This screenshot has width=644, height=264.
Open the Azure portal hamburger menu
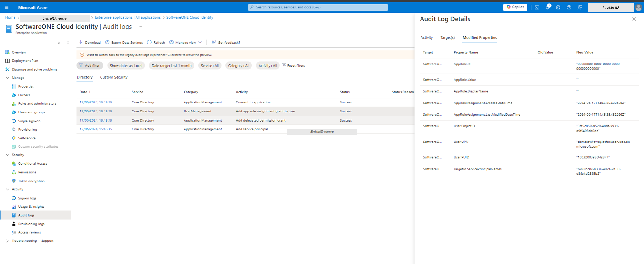pos(6,7)
